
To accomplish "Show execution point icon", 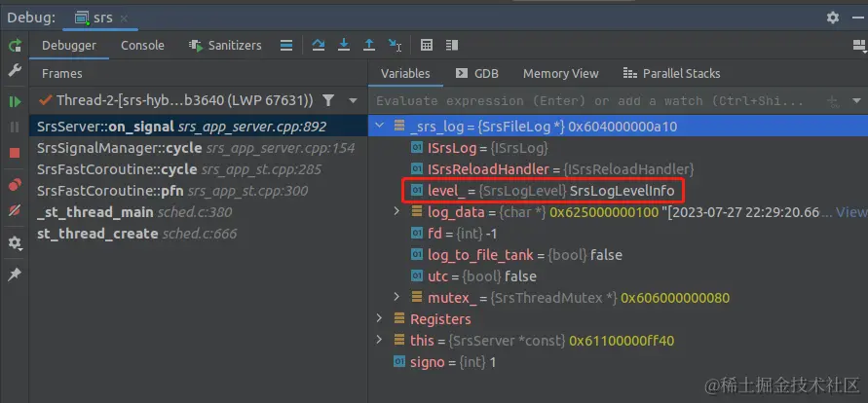I will [x=286, y=46].
